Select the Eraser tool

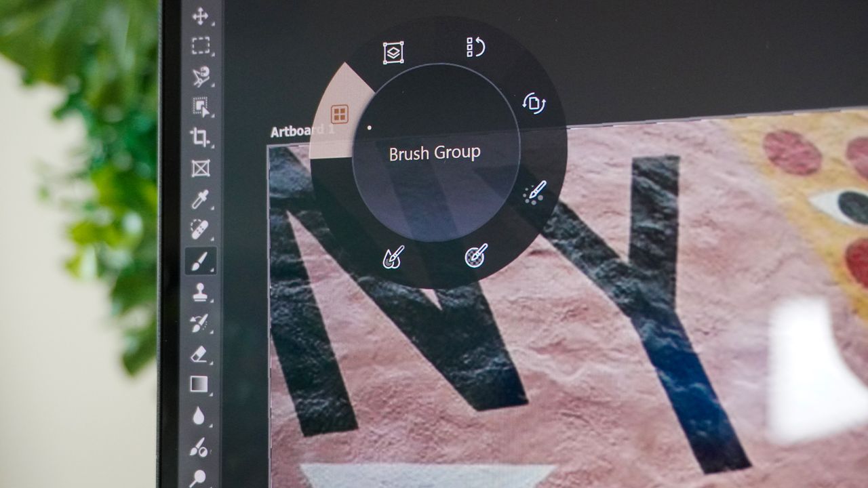pos(199,354)
